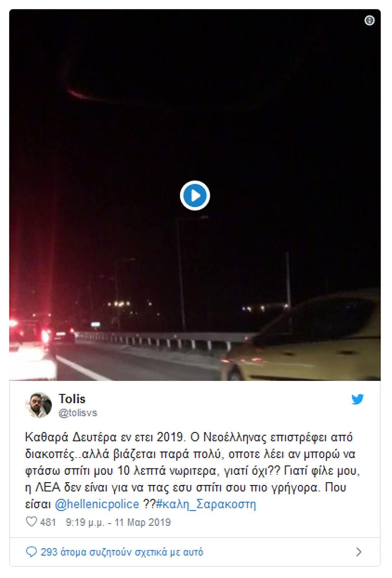Play the embedded tweet video
Viewport: 392px width, 578px height.
coord(195,196)
